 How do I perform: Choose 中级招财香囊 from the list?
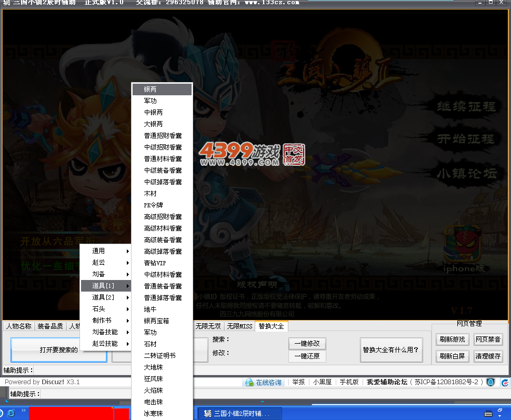click(x=162, y=147)
